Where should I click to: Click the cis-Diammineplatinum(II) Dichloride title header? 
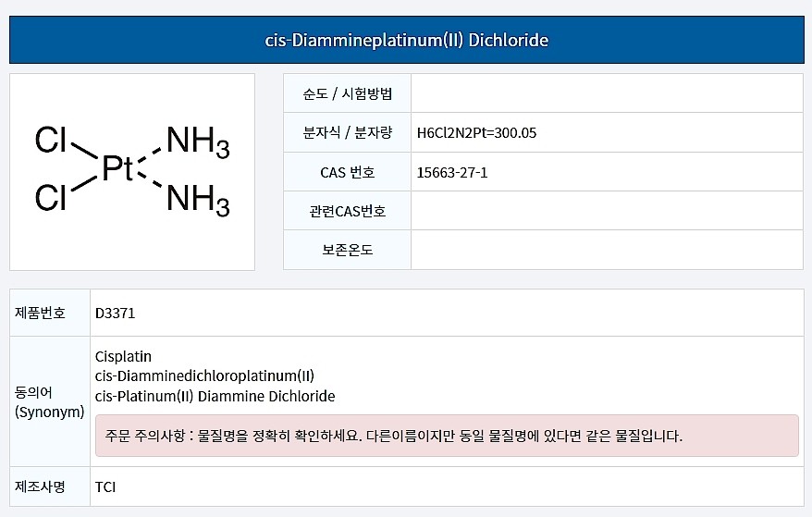(407, 40)
